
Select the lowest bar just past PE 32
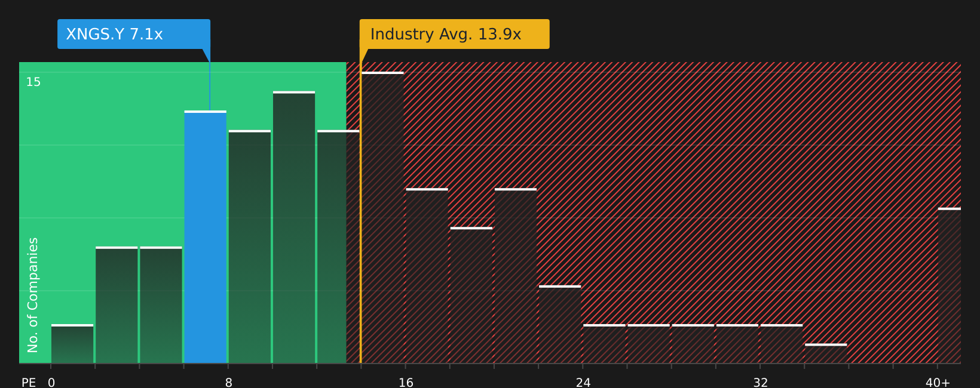click(826, 353)
